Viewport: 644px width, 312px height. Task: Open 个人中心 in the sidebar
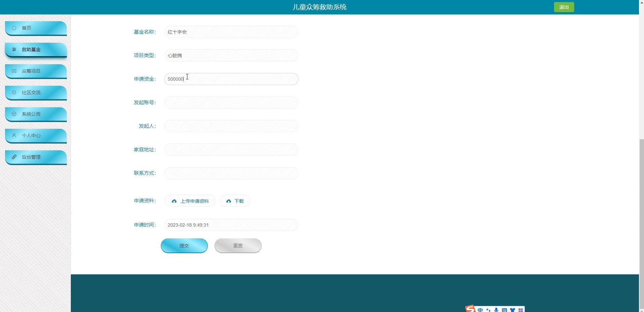[x=36, y=136]
